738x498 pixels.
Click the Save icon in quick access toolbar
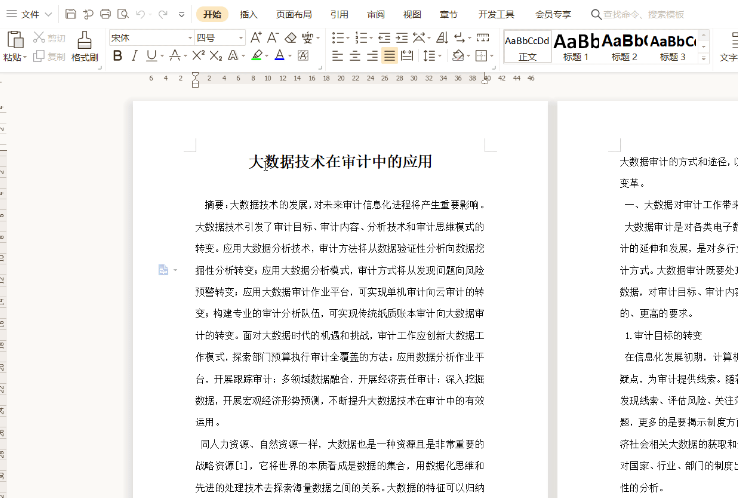tap(70, 14)
